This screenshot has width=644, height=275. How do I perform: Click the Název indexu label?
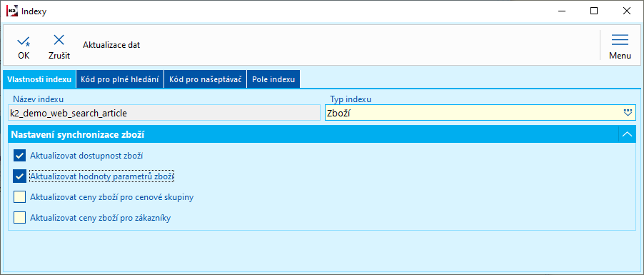point(38,99)
